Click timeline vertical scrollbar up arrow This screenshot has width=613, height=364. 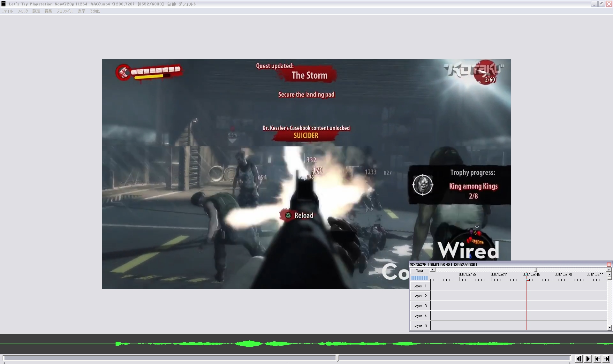[x=609, y=274]
